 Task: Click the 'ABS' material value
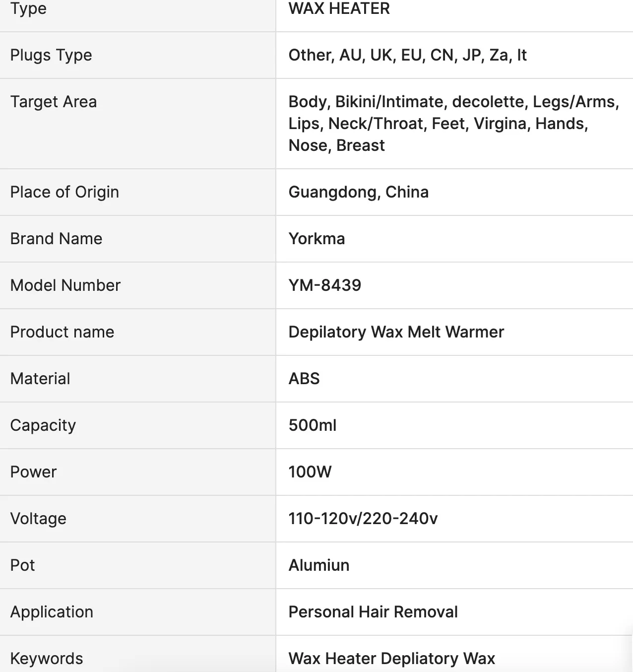click(x=304, y=379)
